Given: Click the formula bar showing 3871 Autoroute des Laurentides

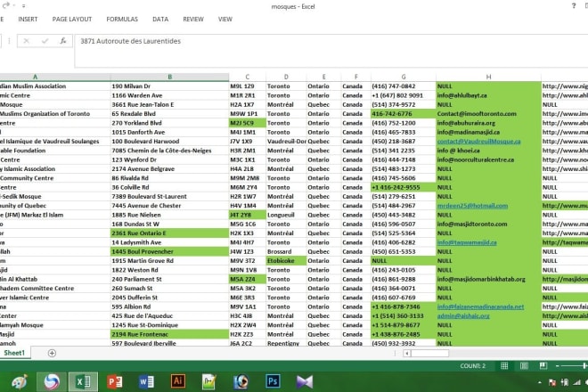Looking at the screenshot, I should 331,51.
